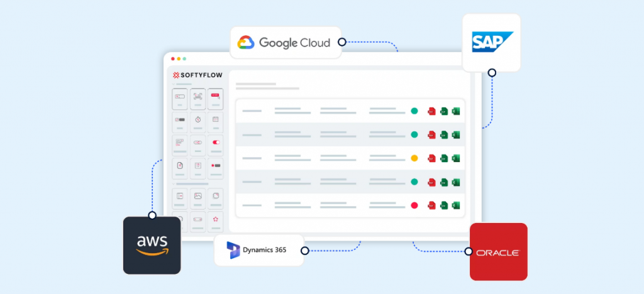Image resolution: width=644 pixels, height=294 pixels.
Task: Select the text input widget in the sidebar
Action: pos(180,96)
